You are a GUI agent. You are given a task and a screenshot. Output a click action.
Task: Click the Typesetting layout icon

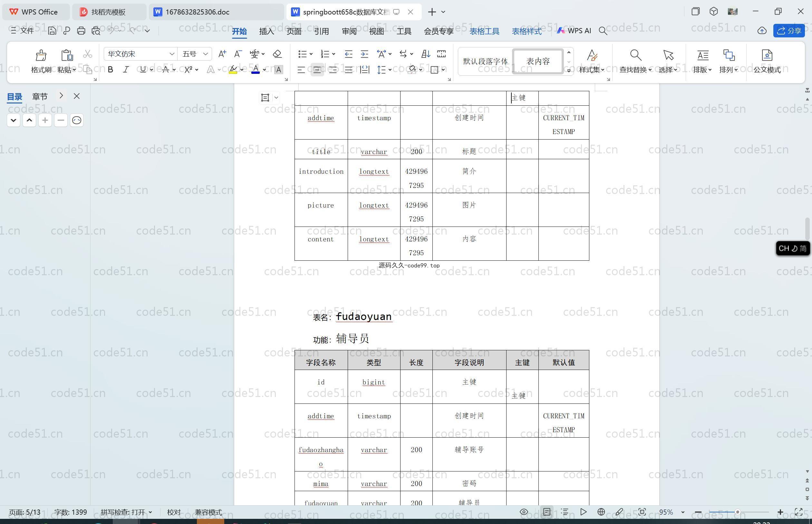[703, 55]
